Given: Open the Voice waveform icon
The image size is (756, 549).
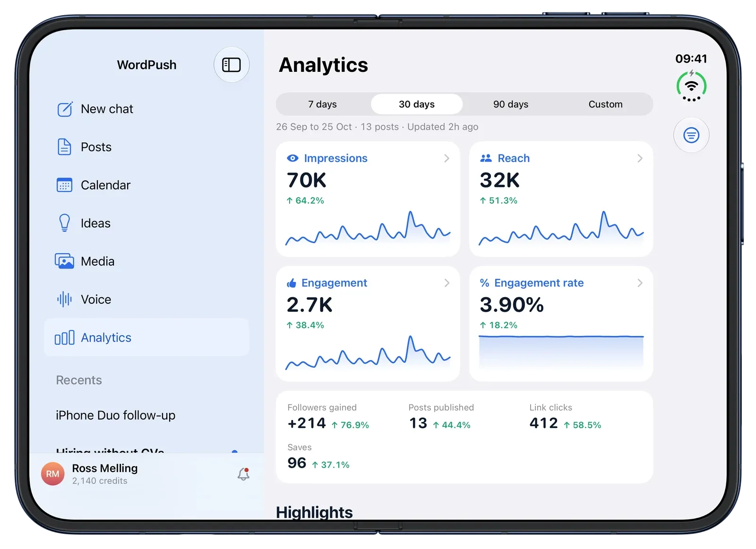Looking at the screenshot, I should click(x=64, y=300).
